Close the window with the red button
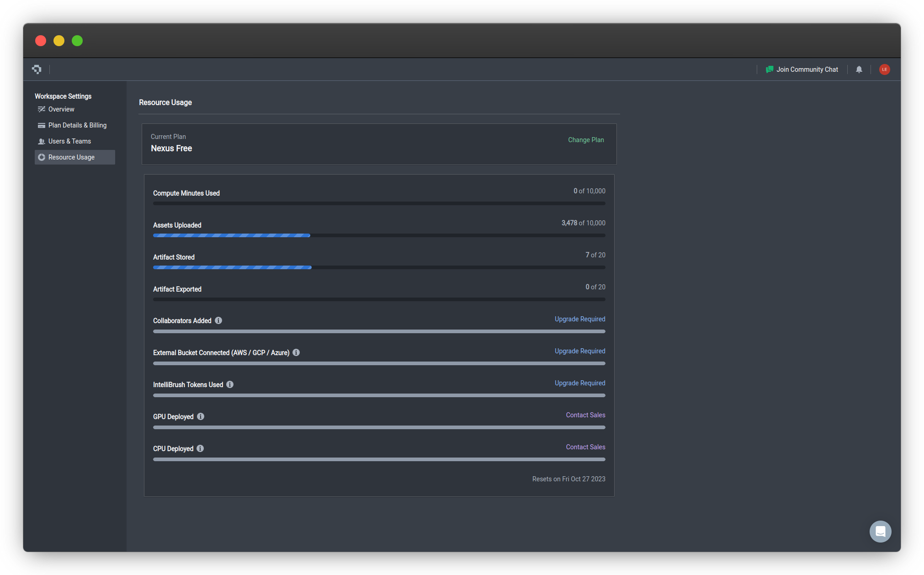 coord(41,41)
